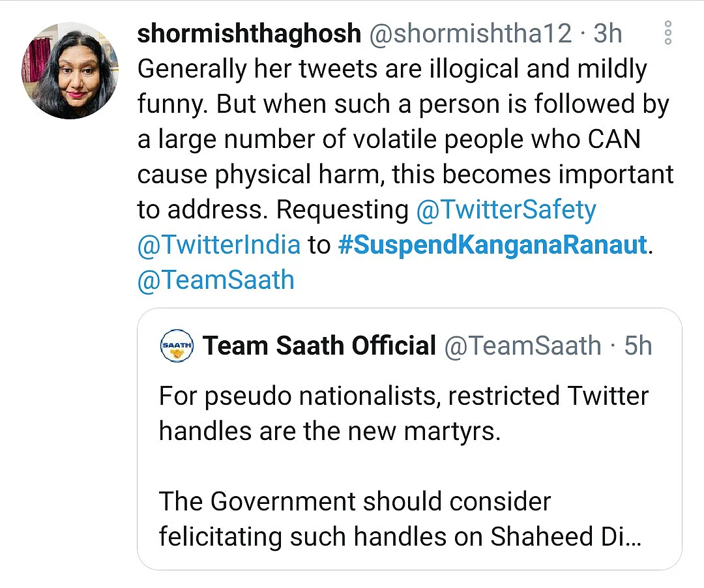The image size is (704, 588).
Task: Click the Team Saath logo avatar
Action: click(177, 345)
